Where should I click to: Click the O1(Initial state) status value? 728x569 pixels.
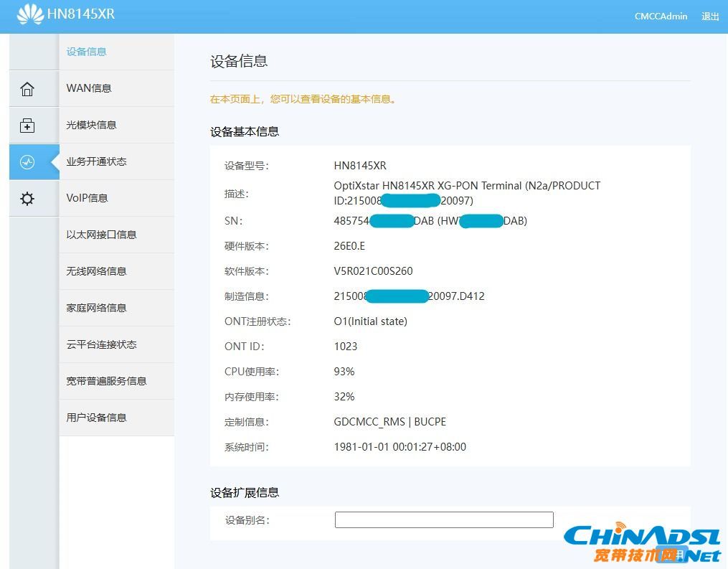click(x=371, y=321)
